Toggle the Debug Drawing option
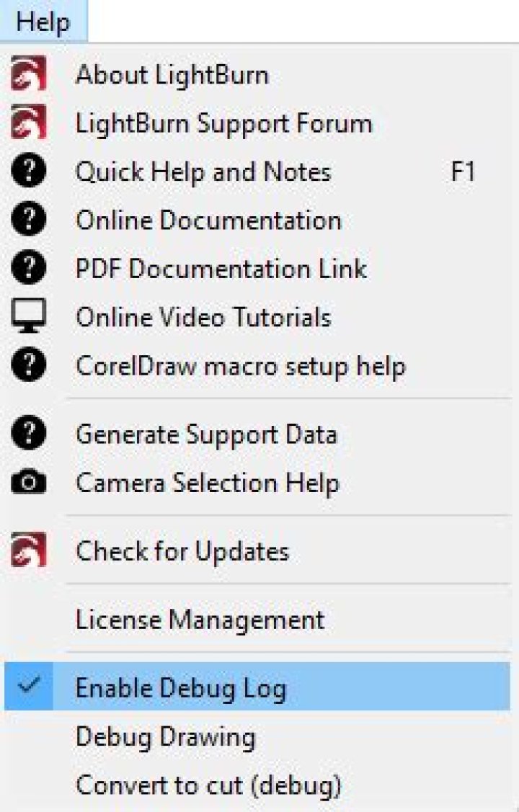The height and width of the screenshot is (812, 519). point(165,737)
